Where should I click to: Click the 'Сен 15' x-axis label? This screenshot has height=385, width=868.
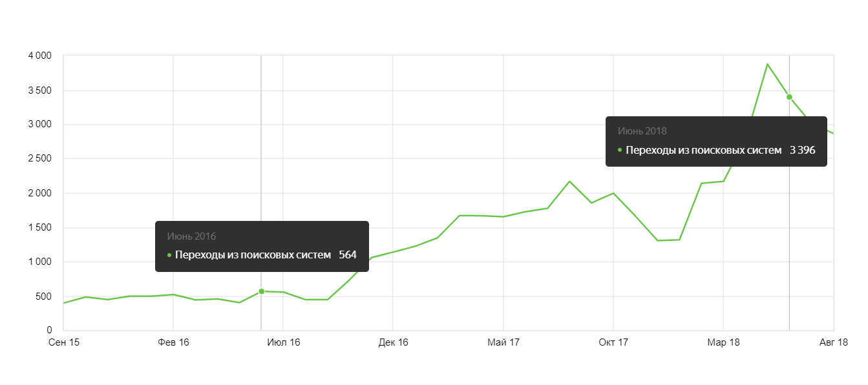pyautogui.click(x=64, y=342)
